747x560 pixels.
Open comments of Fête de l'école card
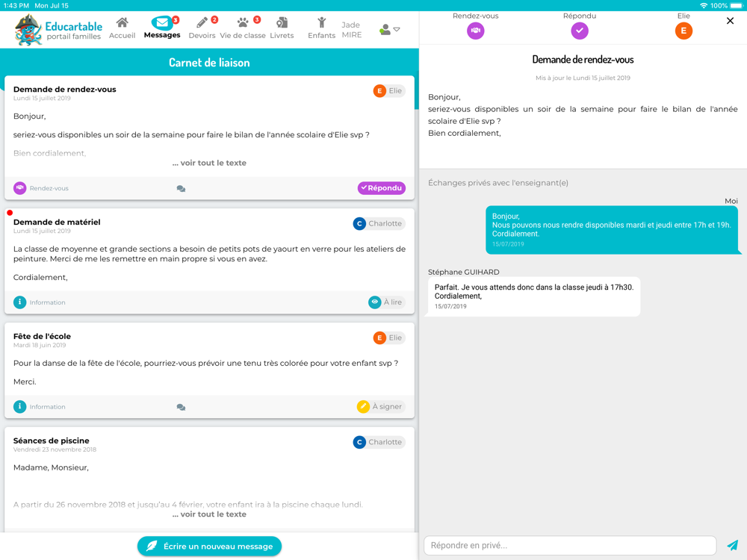point(181,407)
